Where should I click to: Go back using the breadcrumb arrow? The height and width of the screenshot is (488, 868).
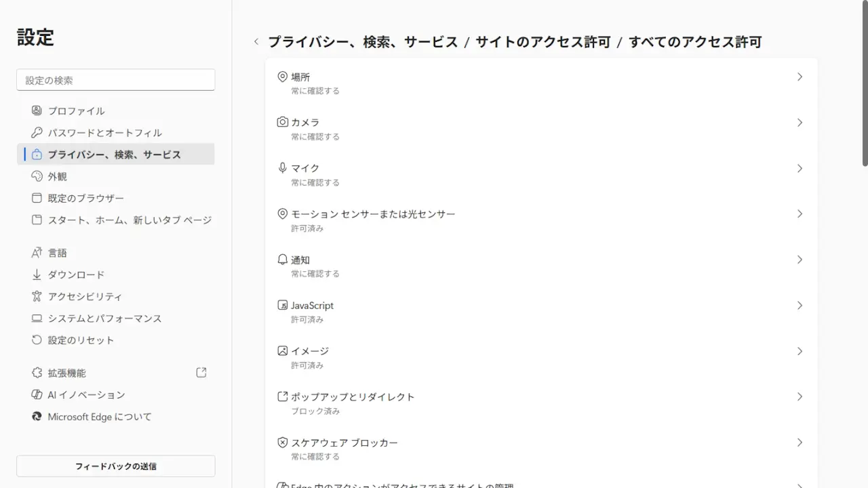(x=256, y=42)
